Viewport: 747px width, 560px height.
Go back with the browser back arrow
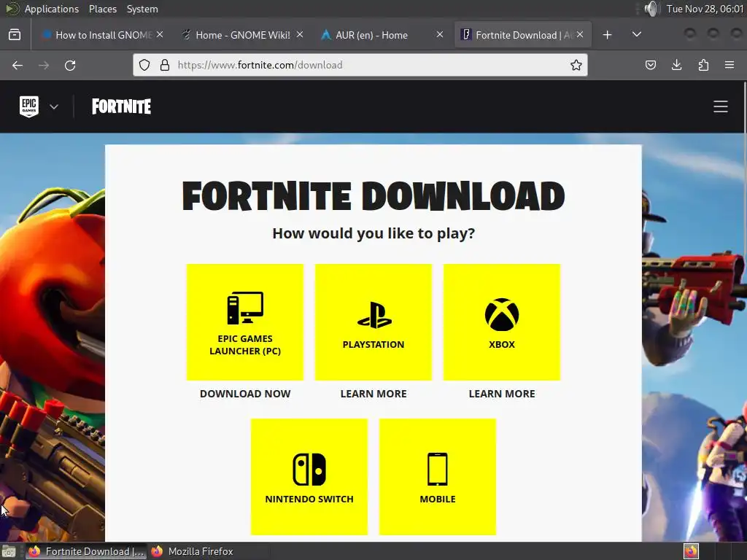click(x=18, y=65)
